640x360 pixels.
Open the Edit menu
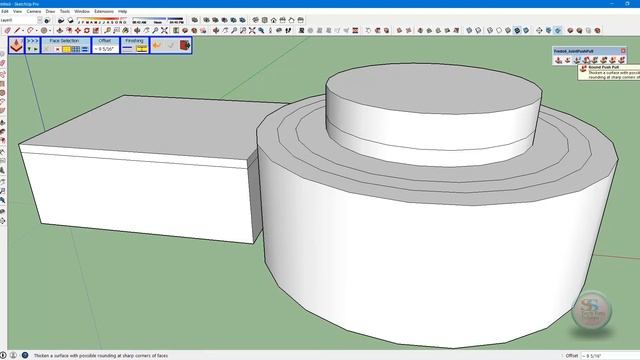4,11
